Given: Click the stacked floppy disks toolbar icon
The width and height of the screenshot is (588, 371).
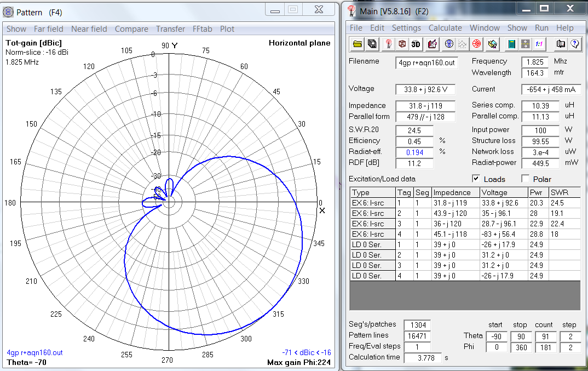Looking at the screenshot, I should coord(372,44).
